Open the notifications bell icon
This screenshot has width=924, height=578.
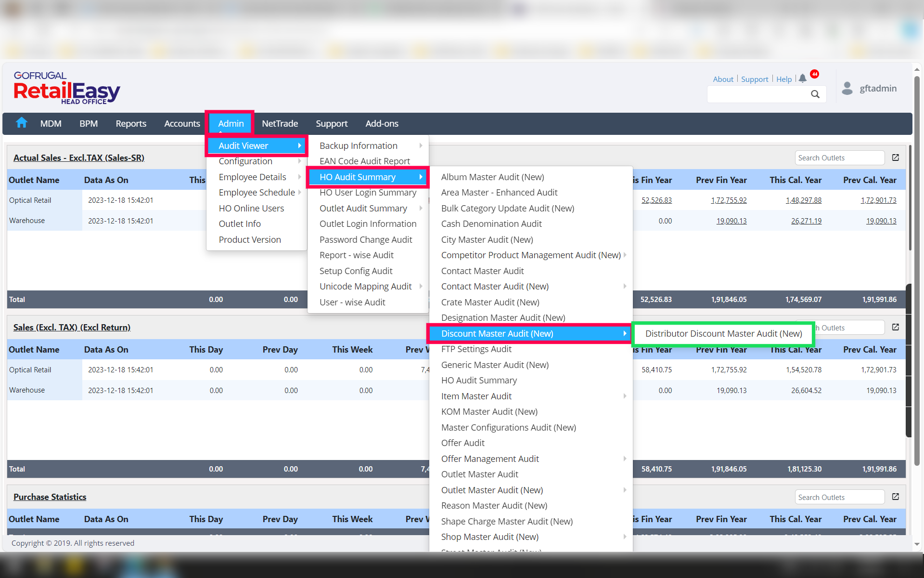pyautogui.click(x=802, y=79)
